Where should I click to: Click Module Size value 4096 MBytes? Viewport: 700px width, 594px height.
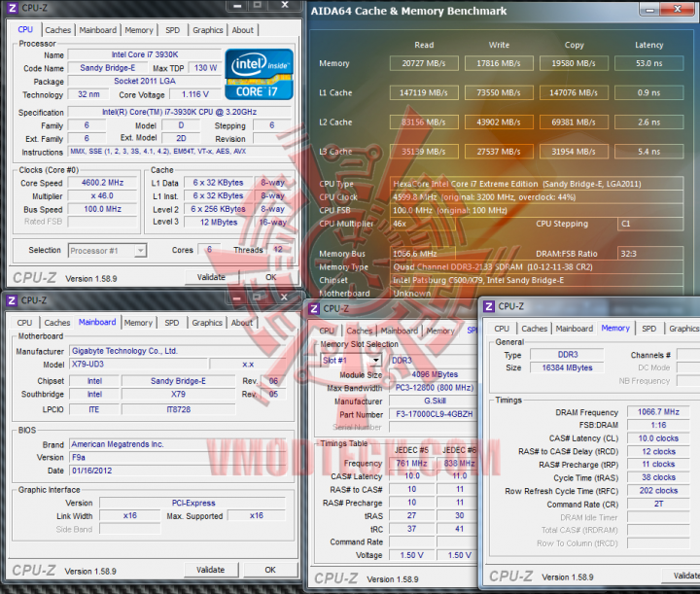pyautogui.click(x=434, y=374)
